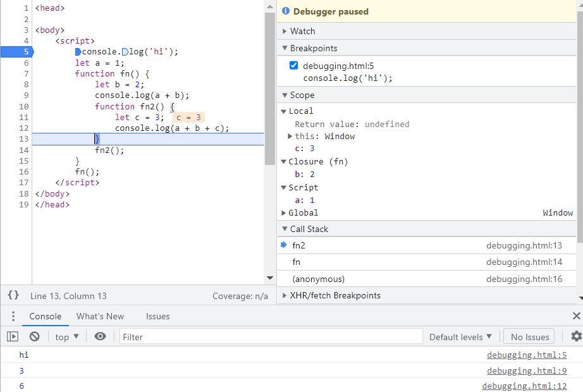Collapse the Closure (fn) scope

pos(284,161)
